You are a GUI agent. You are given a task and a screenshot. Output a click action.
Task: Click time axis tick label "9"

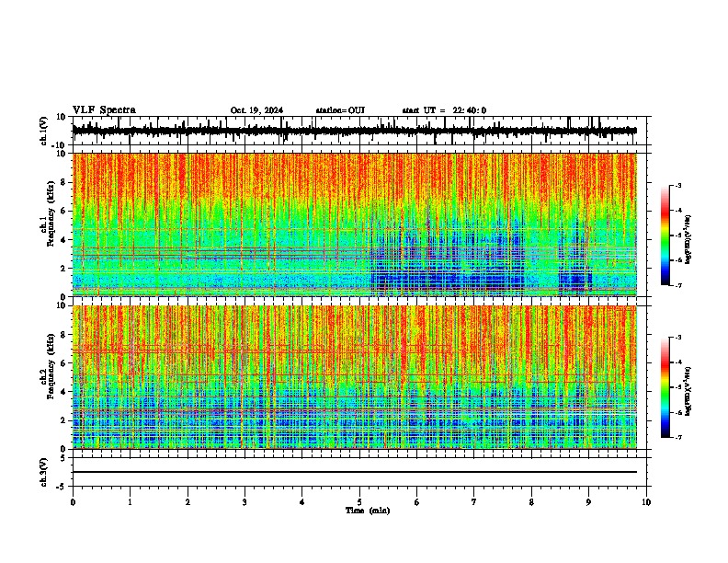point(588,502)
